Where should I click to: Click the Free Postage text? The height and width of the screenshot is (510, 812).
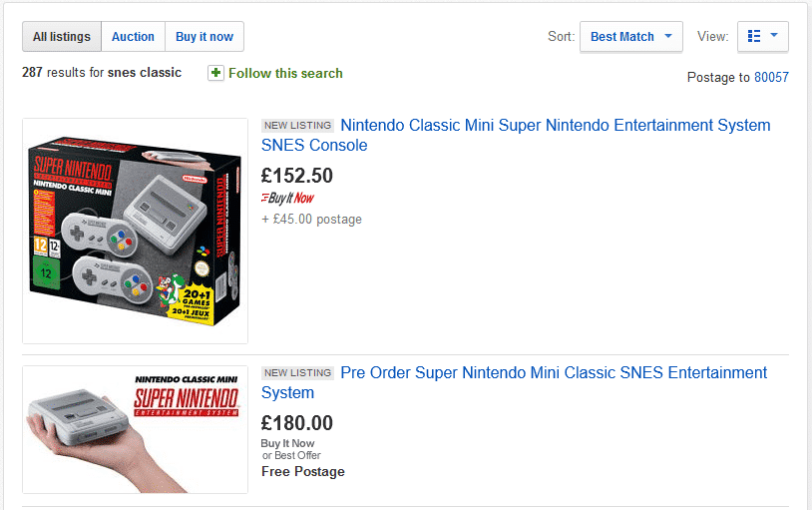[303, 471]
